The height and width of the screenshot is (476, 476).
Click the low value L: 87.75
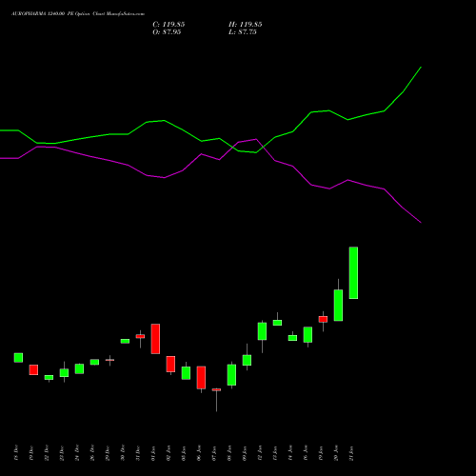coord(243,32)
